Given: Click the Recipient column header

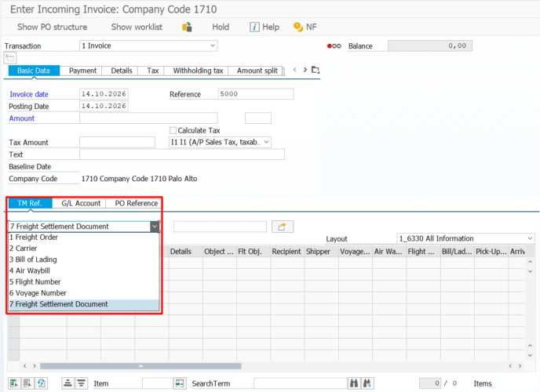Looking at the screenshot, I should tap(286, 252).
